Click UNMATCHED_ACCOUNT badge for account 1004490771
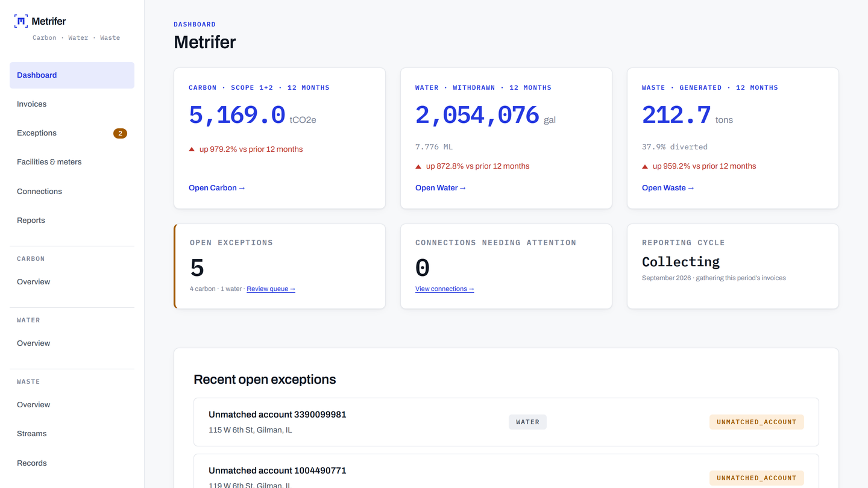The image size is (868, 488). coord(756,478)
